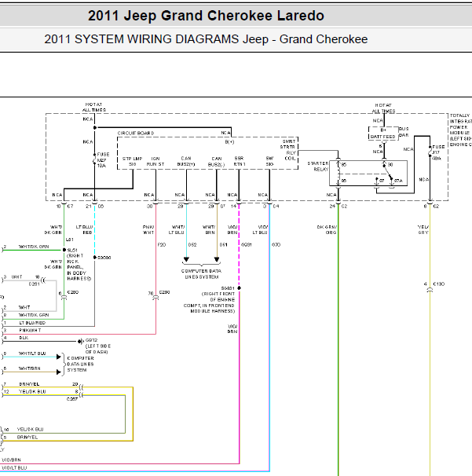Click the "FUSE J17 40A" label
Screen dimensions: 472x476
(x=438, y=152)
